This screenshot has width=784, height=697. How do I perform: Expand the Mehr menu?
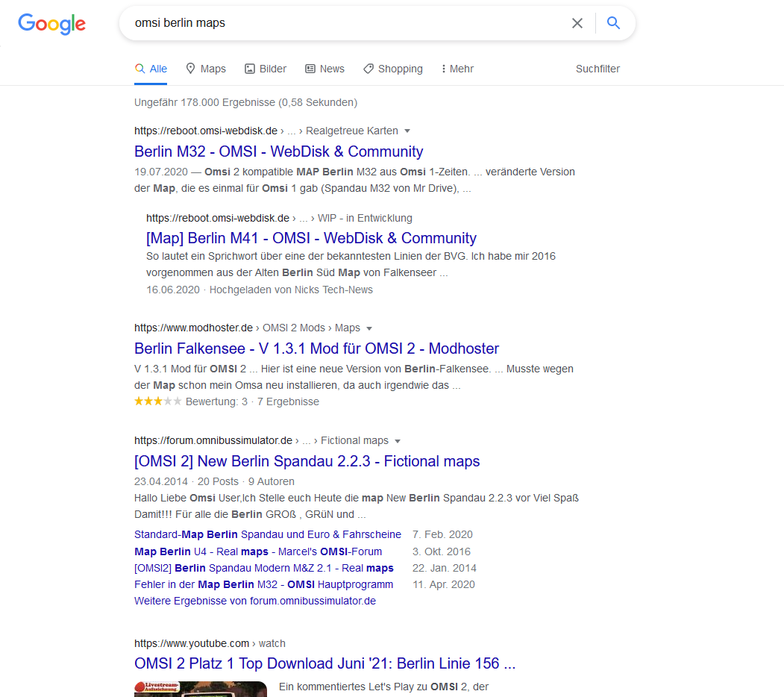457,69
